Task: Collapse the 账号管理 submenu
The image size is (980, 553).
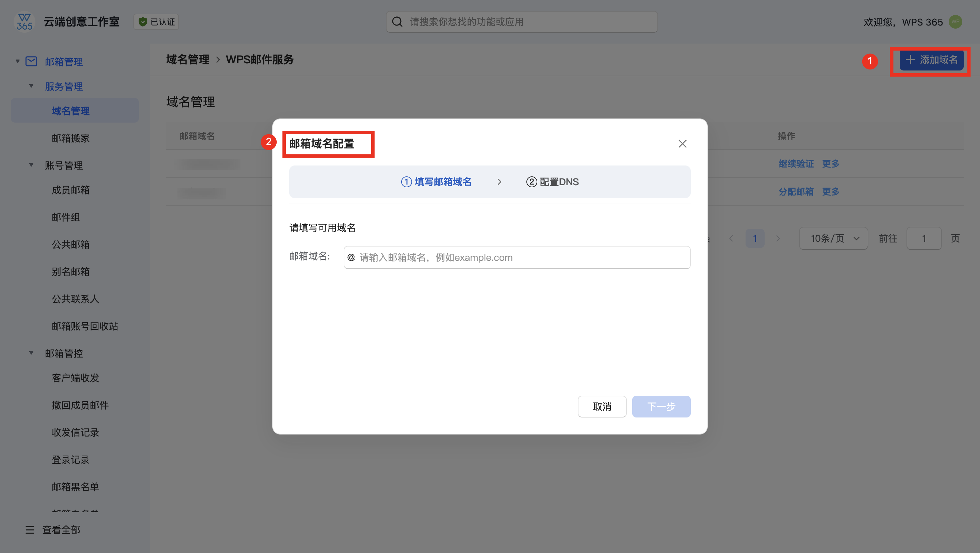Action: pyautogui.click(x=31, y=165)
